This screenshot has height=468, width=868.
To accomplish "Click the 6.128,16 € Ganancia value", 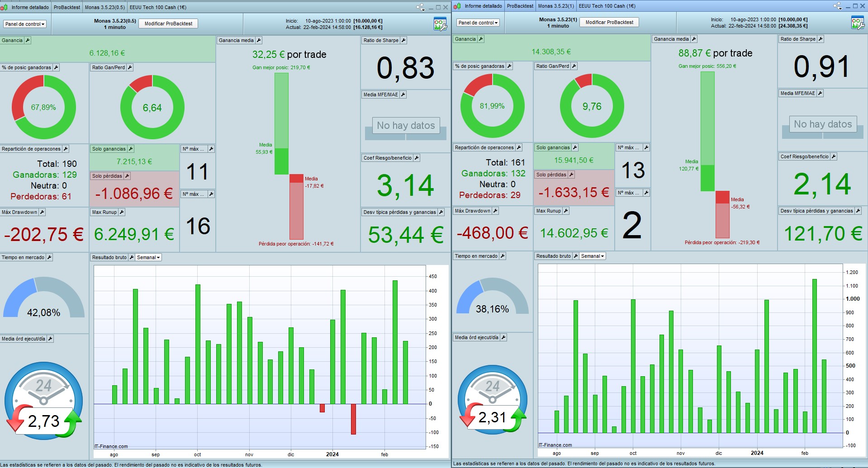I will click(107, 53).
